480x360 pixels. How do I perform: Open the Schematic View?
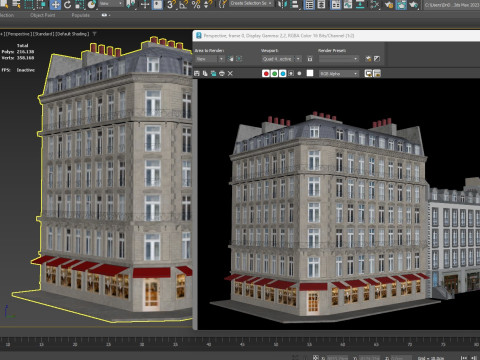(x=360, y=5)
